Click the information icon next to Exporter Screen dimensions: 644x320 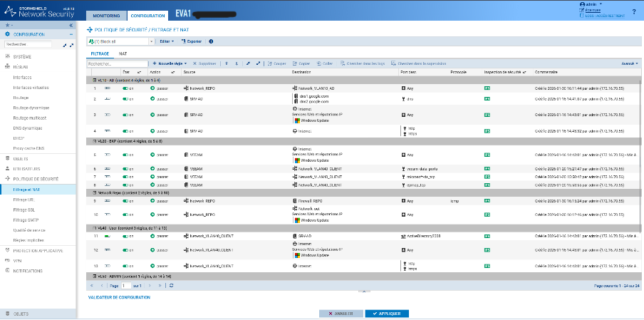tap(211, 41)
